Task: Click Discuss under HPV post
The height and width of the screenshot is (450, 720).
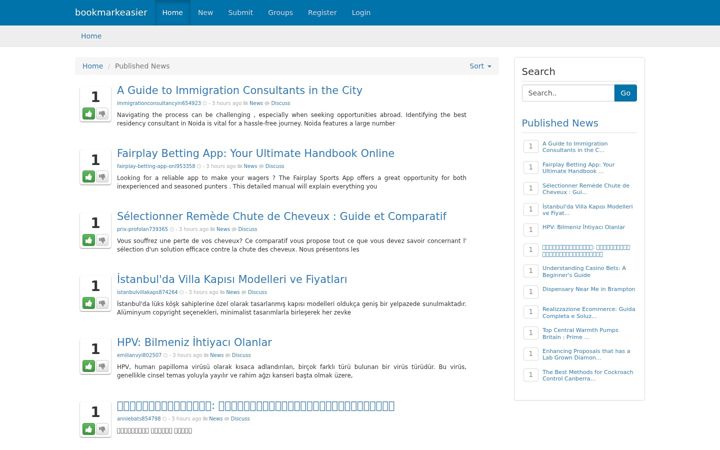Action: (241, 355)
